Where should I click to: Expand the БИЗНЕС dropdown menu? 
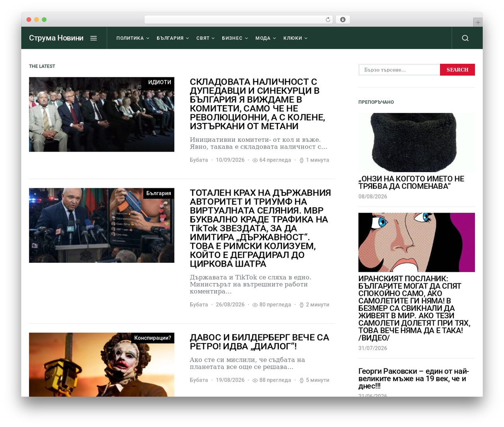[235, 38]
